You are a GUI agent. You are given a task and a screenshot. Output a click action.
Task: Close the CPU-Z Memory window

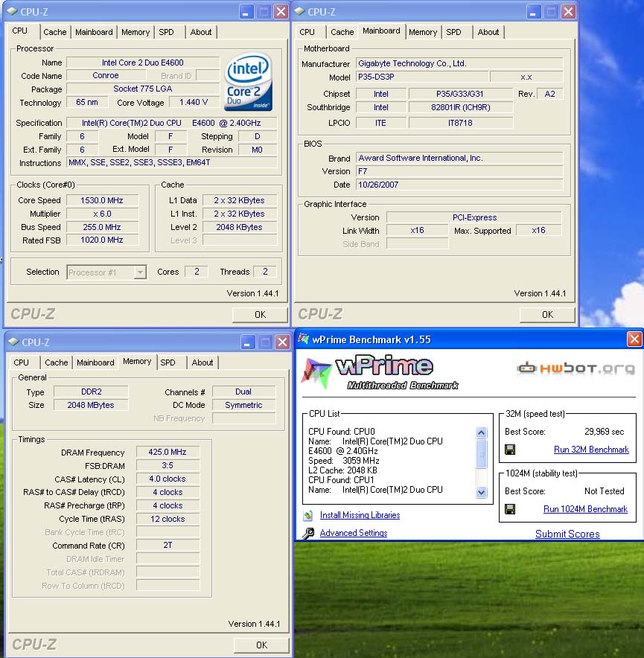pyautogui.click(x=282, y=342)
